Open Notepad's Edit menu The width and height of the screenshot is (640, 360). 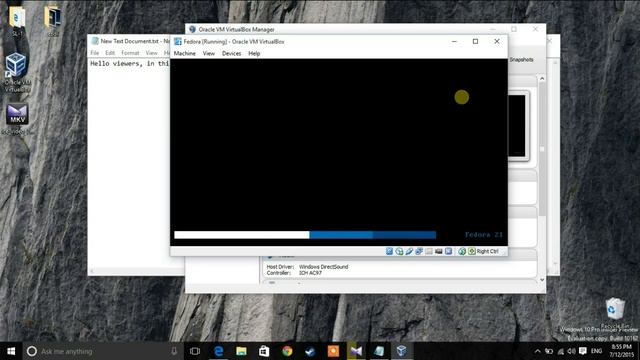point(110,53)
